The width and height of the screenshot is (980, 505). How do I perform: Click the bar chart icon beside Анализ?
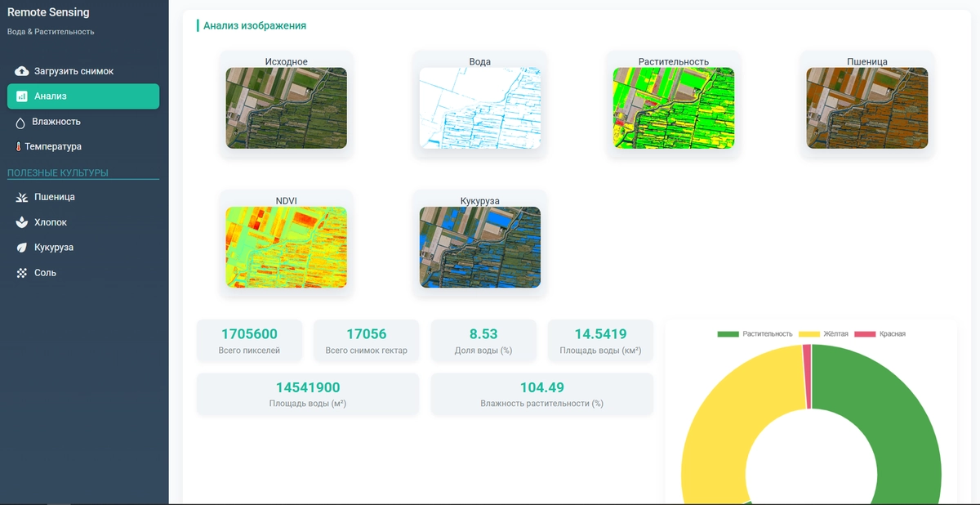click(22, 96)
